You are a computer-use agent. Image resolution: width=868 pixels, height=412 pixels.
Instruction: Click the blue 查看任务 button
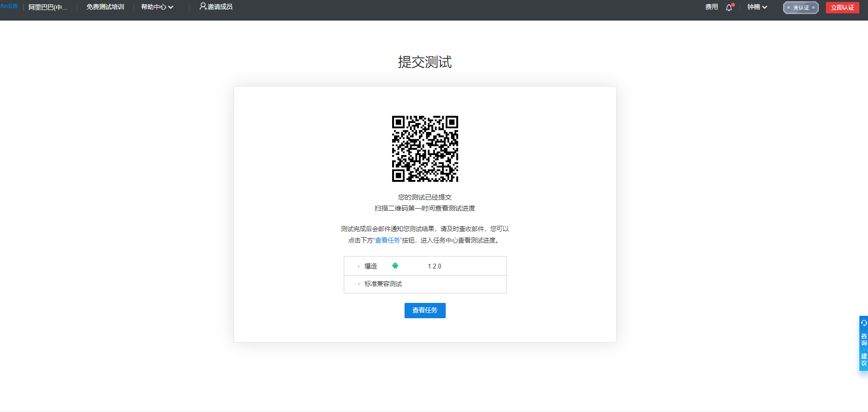pyautogui.click(x=425, y=311)
